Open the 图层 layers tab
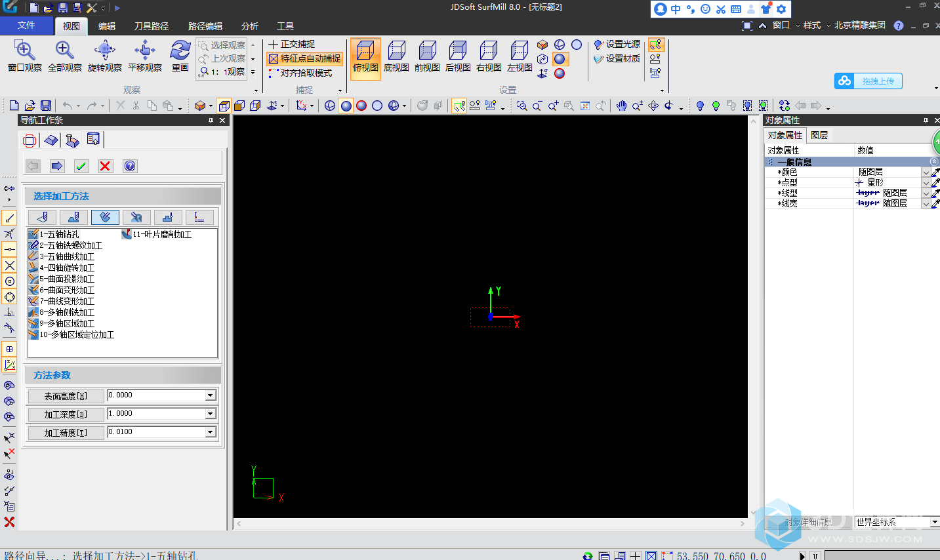The height and width of the screenshot is (560, 940). (819, 135)
